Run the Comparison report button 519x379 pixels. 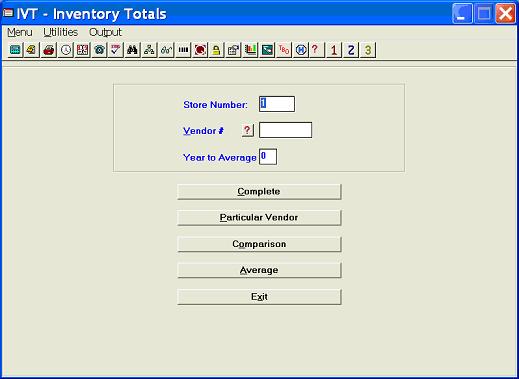click(259, 244)
